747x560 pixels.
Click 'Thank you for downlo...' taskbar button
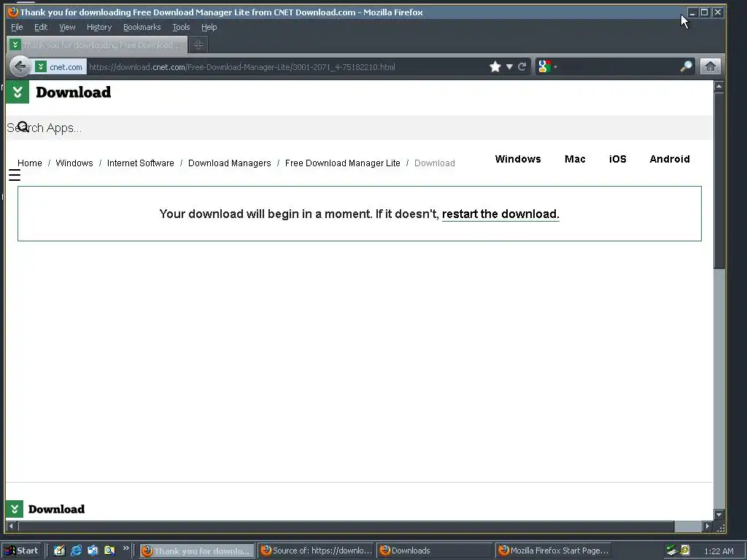pos(197,551)
